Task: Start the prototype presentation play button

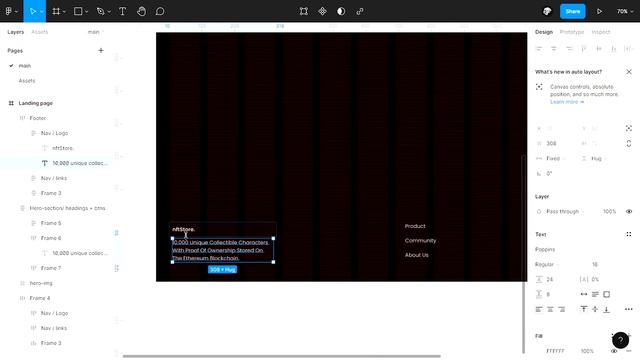Action: coord(599,11)
